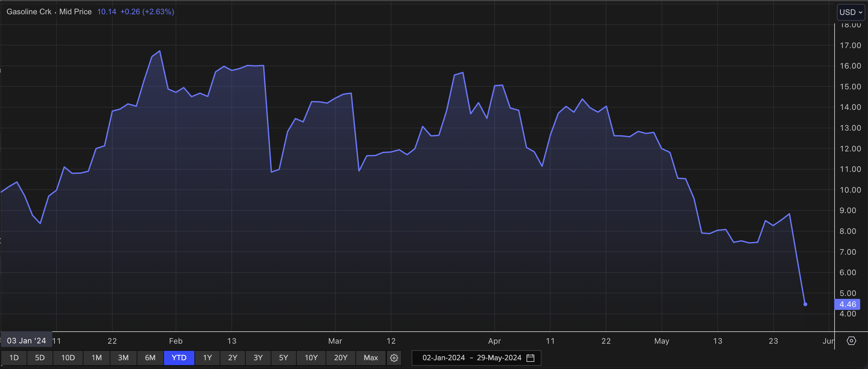Click the last data point marker
Image resolution: width=868 pixels, height=369 pixels.
pos(805,304)
